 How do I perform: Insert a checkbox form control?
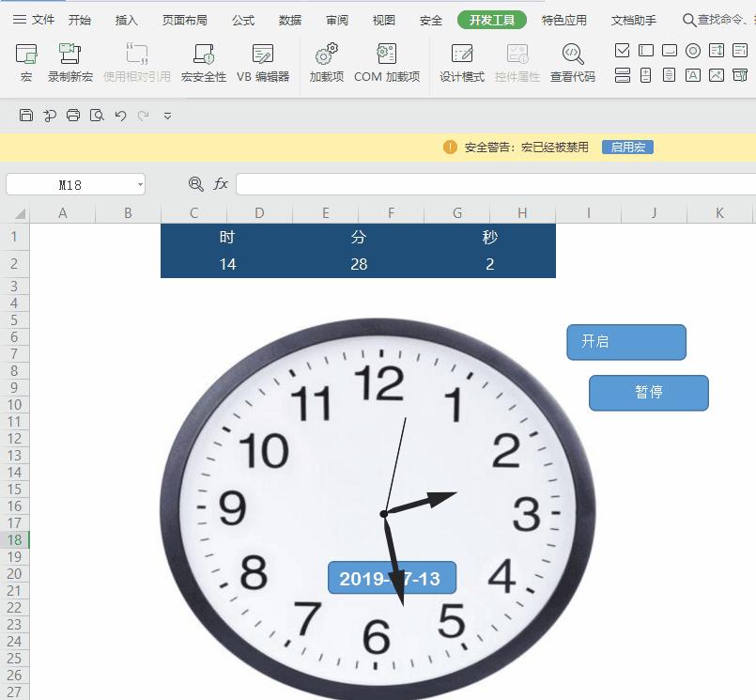(623, 50)
